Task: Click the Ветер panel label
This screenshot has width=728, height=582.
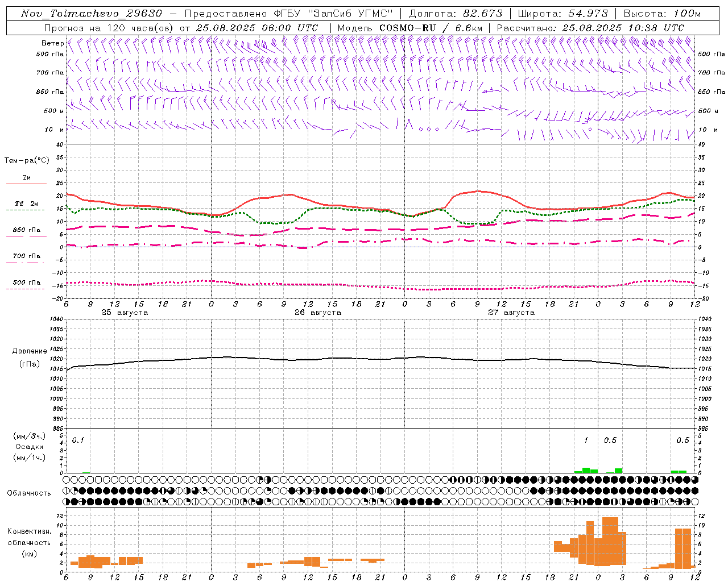Action: pos(52,43)
